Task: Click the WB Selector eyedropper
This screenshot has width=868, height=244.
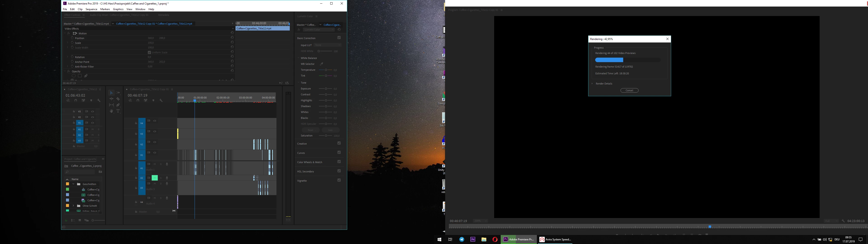Action: point(321,64)
